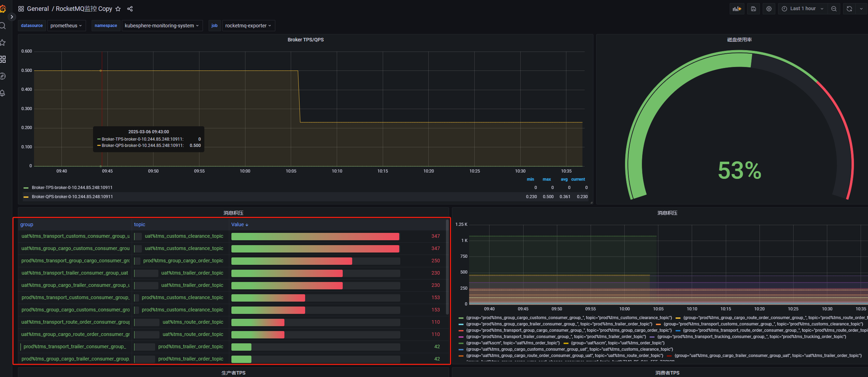
Task: Click the 53% disk usage gauge value
Action: click(739, 170)
